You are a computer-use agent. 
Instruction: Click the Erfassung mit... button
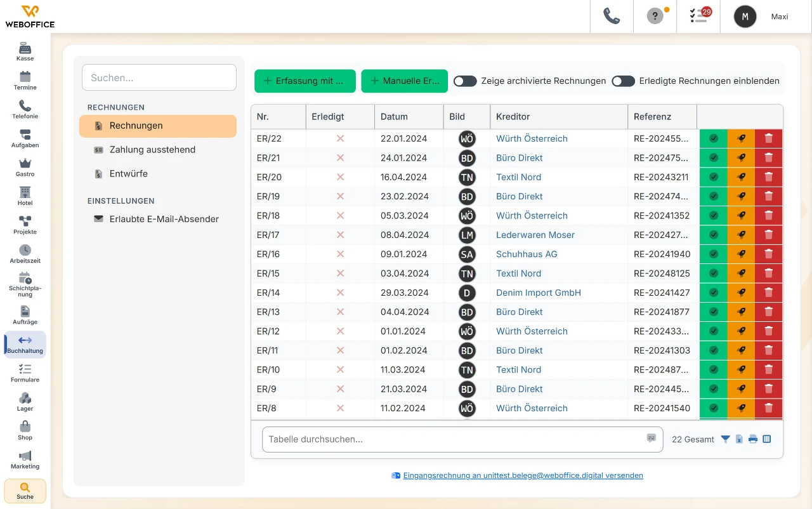[x=305, y=81]
